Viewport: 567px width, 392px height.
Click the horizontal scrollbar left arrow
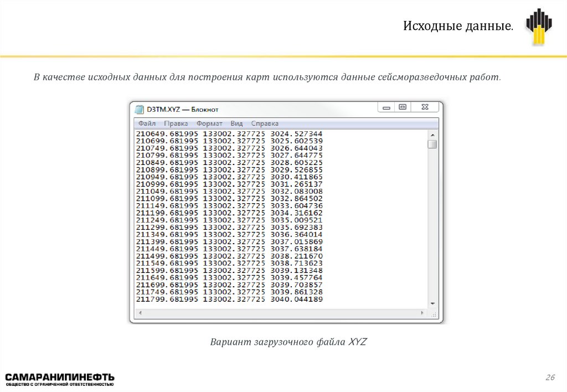click(140, 313)
